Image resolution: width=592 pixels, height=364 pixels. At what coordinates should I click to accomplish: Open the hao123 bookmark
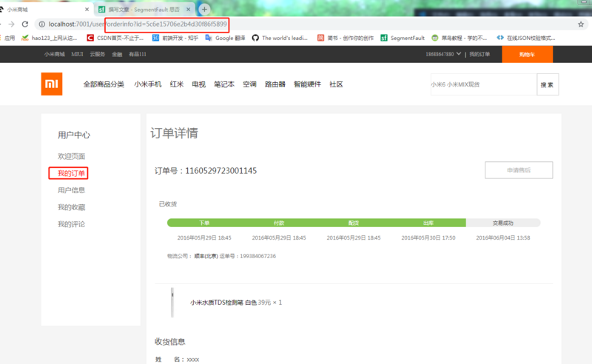coord(50,38)
